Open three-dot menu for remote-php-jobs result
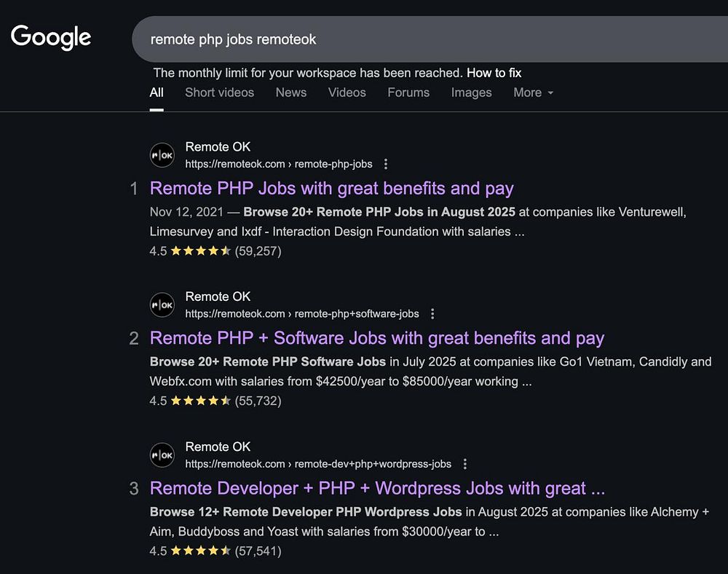728x574 pixels. (x=386, y=164)
